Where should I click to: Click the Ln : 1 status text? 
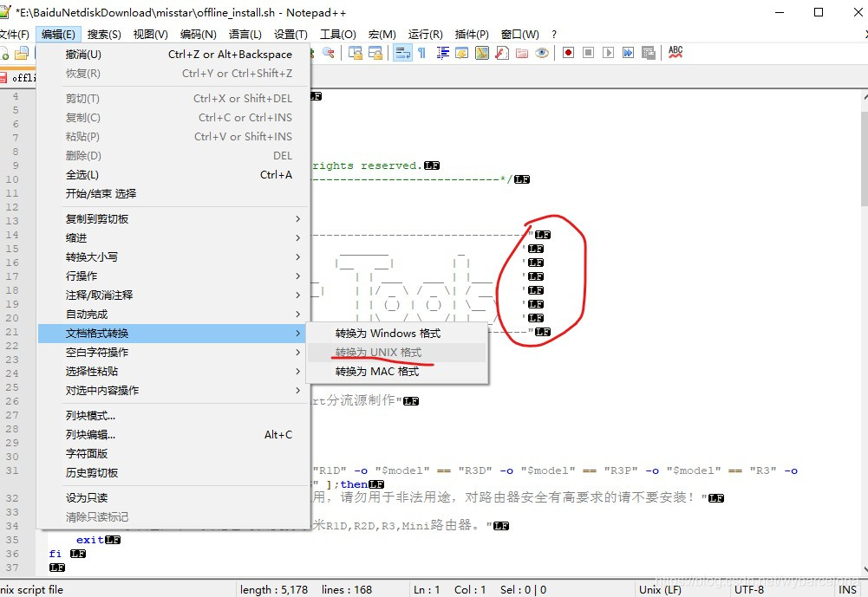coord(427,590)
